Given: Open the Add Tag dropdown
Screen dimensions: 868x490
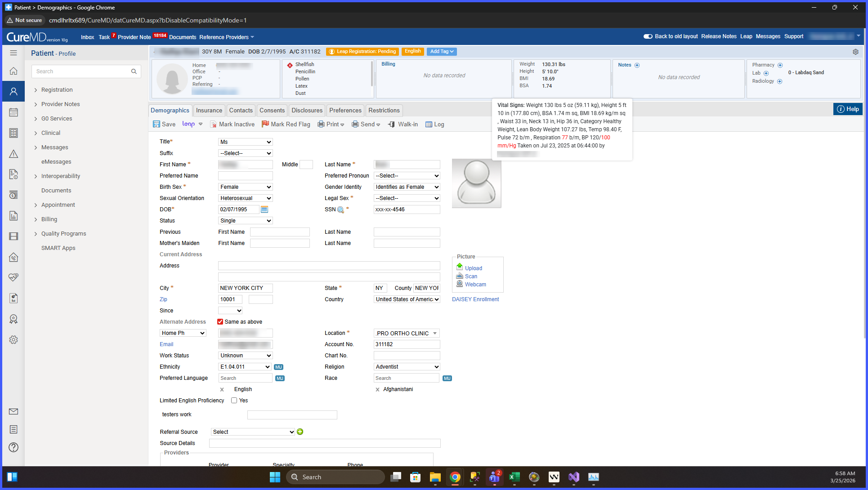Looking at the screenshot, I should [442, 52].
